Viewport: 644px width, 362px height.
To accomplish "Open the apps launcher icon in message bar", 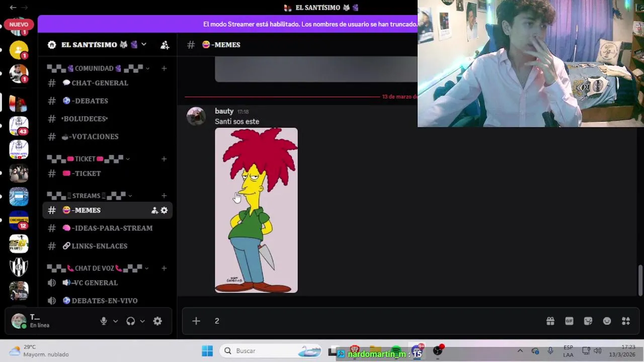I will tap(626, 321).
